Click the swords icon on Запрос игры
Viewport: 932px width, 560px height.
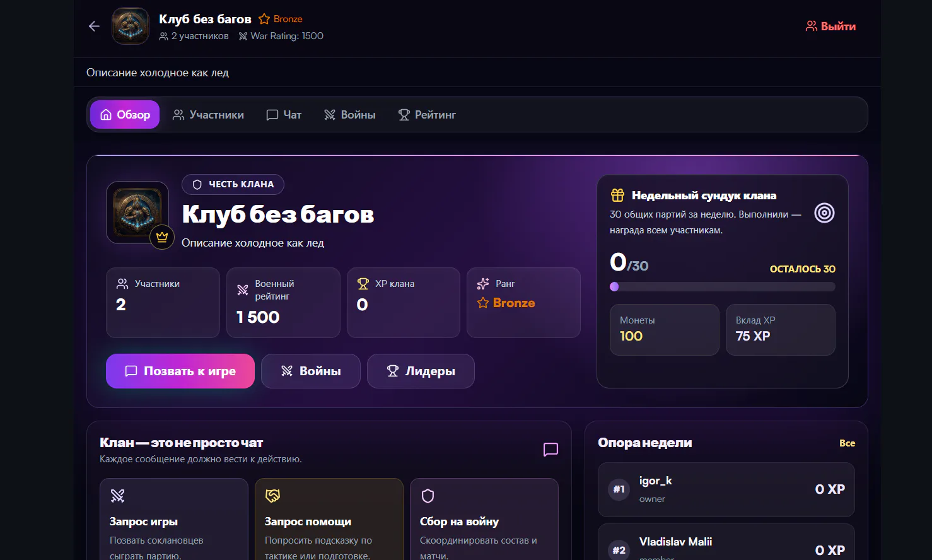(x=117, y=496)
